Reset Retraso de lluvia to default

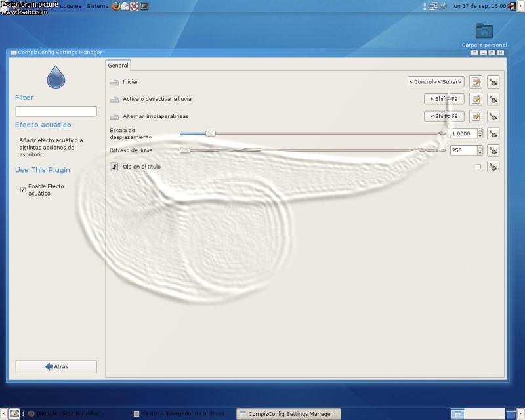point(493,150)
